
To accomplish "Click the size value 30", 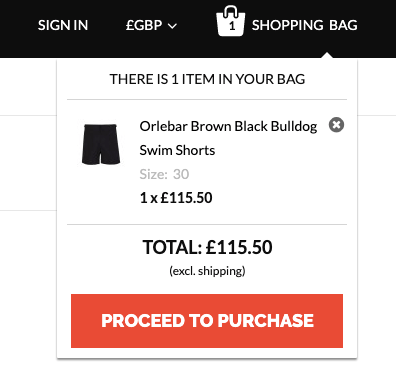I will tap(181, 174).
